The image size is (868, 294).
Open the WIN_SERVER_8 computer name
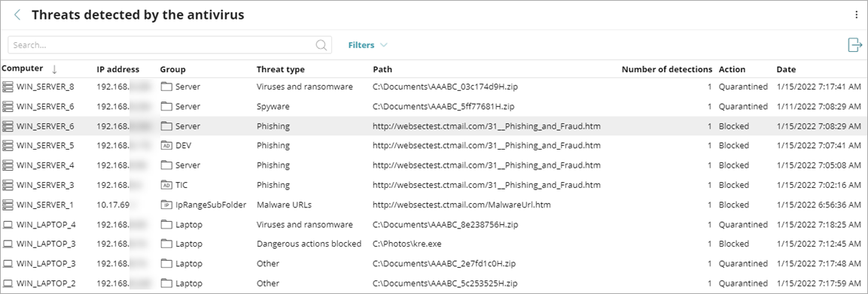point(45,86)
